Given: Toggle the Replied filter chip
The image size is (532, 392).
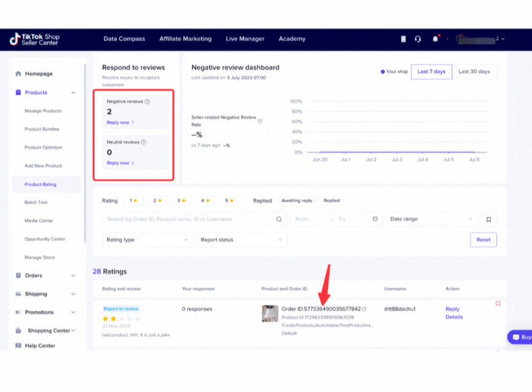Looking at the screenshot, I should tap(331, 201).
